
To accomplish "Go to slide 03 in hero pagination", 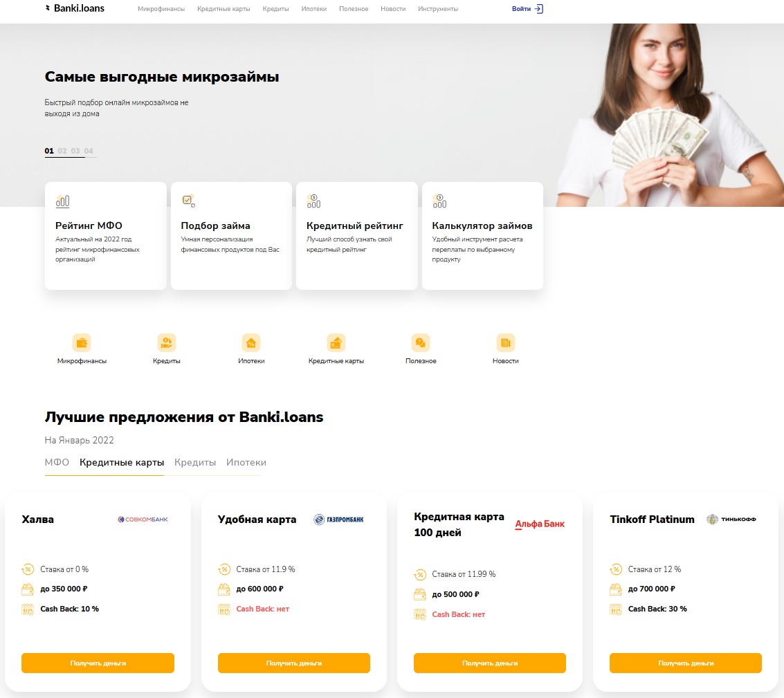I will coord(75,151).
